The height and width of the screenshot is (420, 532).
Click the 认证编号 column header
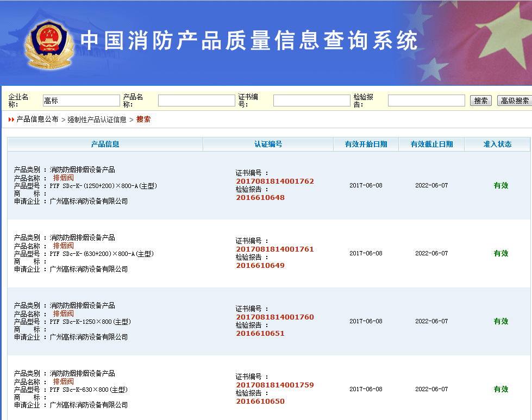(268, 144)
